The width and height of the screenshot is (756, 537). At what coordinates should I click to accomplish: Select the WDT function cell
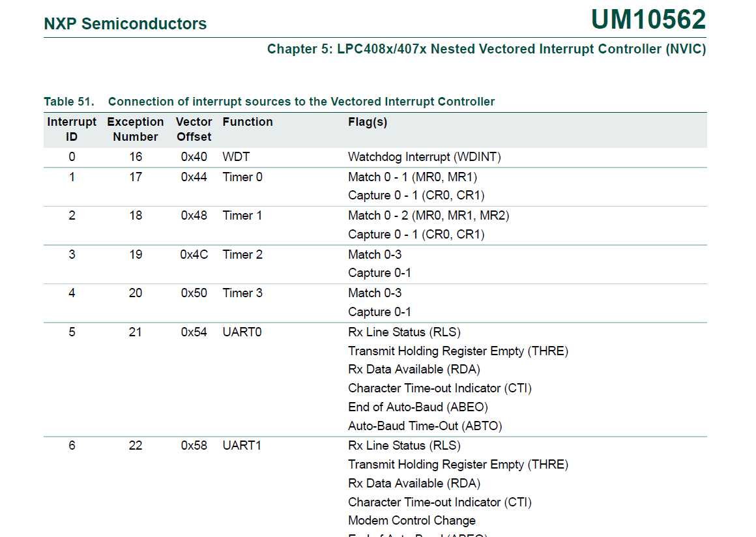point(236,157)
